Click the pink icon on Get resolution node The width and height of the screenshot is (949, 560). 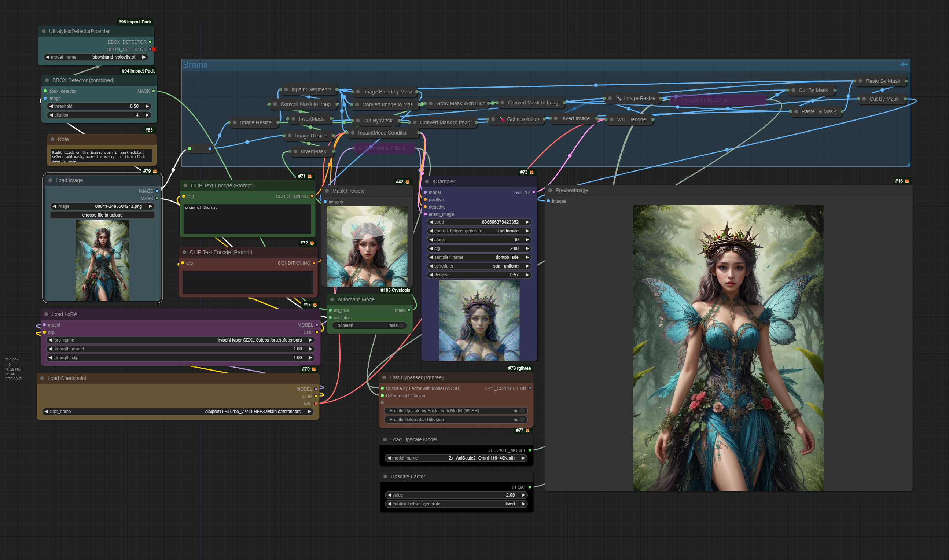click(502, 119)
